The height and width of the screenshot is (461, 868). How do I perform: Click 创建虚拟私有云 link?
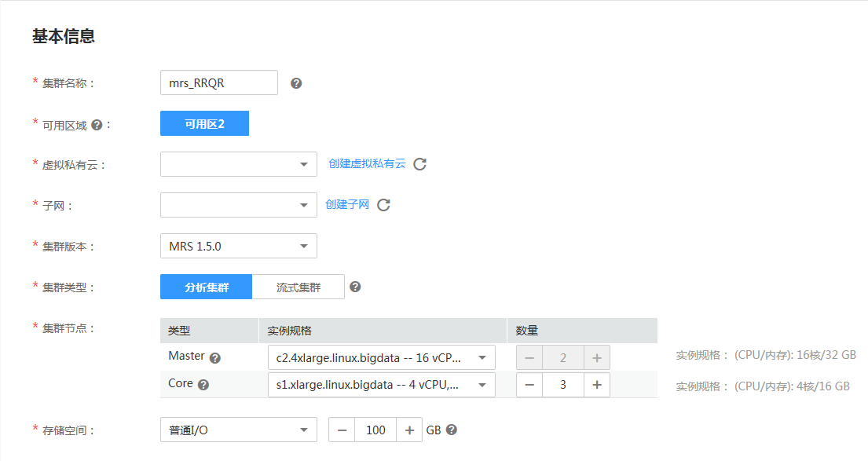click(367, 164)
